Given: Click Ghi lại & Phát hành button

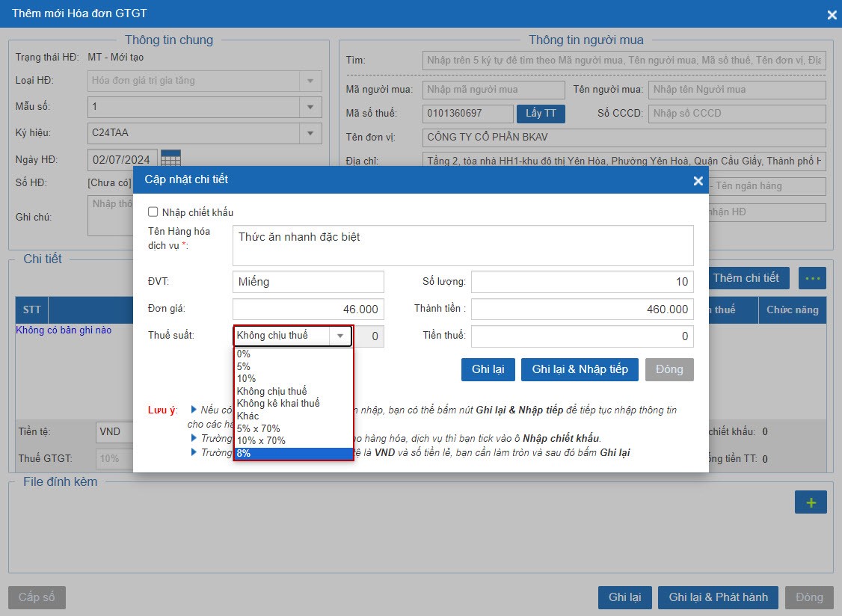Looking at the screenshot, I should pos(718,597).
